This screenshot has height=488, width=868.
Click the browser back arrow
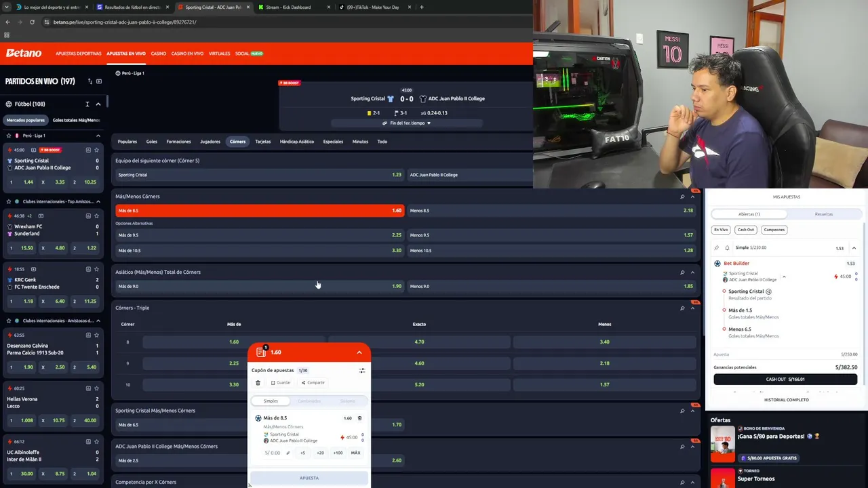click(7, 22)
